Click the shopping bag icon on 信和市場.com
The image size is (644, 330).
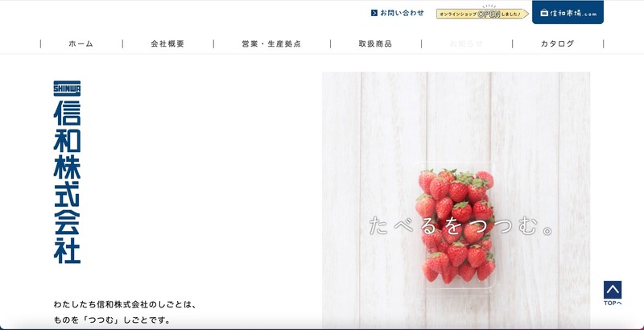pyautogui.click(x=544, y=13)
